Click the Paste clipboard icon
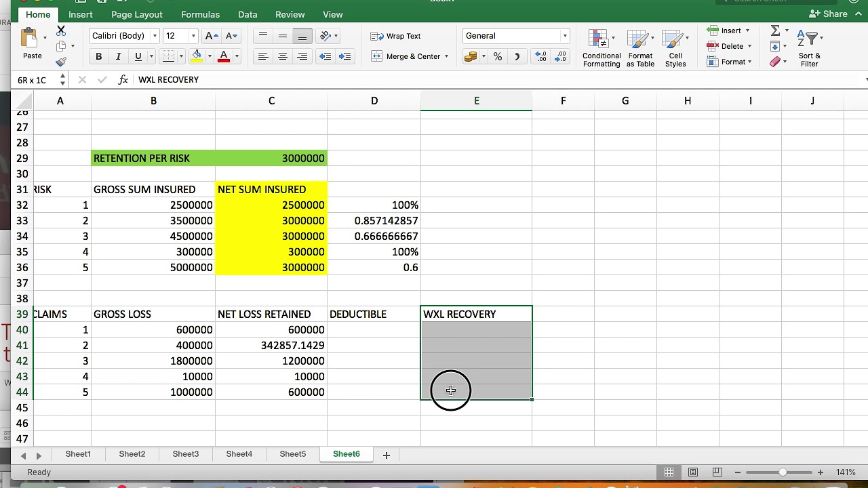Viewport: 868px width, 488px height. tap(29, 38)
